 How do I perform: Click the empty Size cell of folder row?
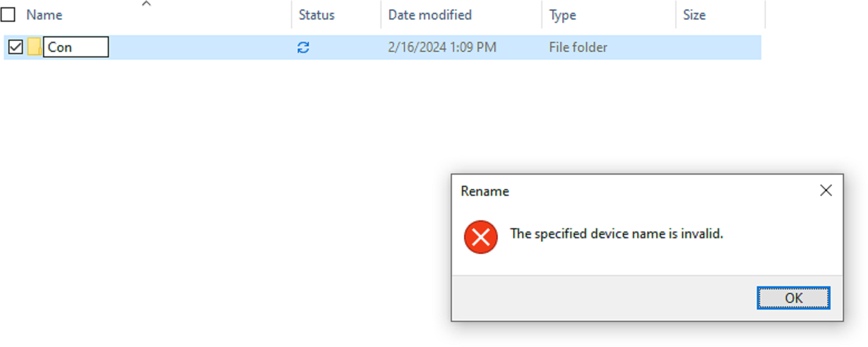pyautogui.click(x=718, y=48)
